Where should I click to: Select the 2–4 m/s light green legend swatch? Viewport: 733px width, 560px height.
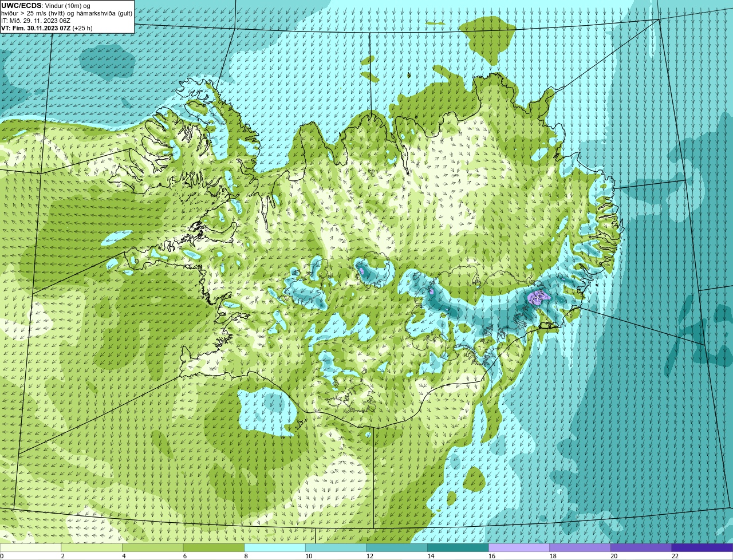point(92,547)
